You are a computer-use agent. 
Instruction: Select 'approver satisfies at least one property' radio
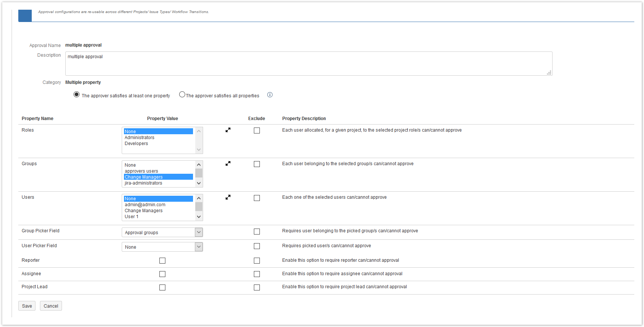coord(77,95)
